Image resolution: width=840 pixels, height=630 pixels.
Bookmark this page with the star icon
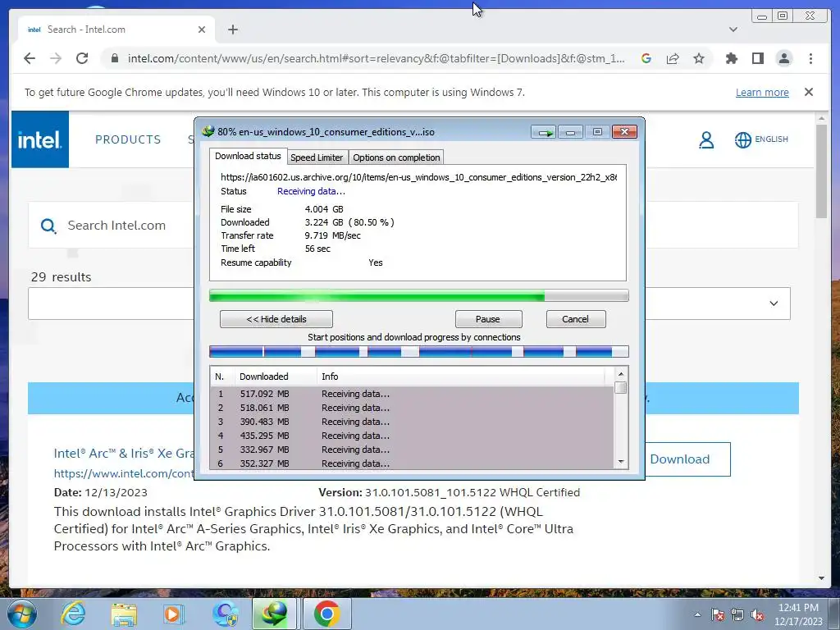click(699, 58)
